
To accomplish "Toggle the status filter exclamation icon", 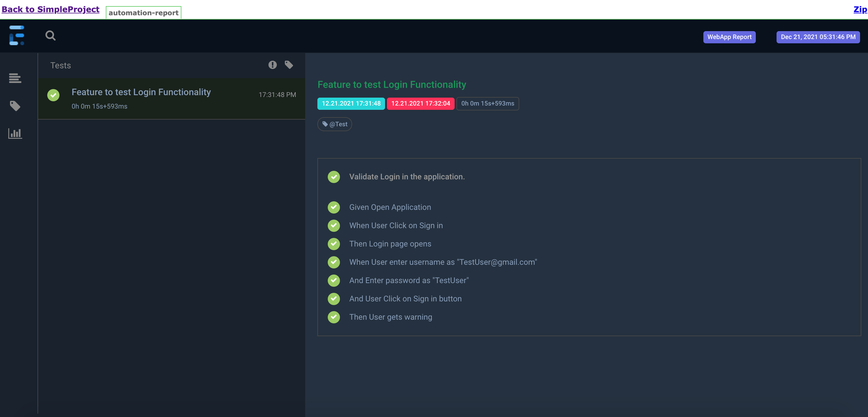I will point(272,65).
